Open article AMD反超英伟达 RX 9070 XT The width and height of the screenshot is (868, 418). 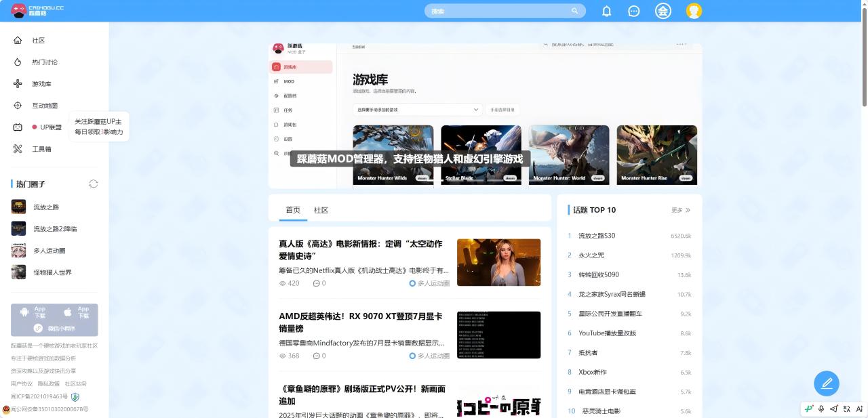point(360,322)
